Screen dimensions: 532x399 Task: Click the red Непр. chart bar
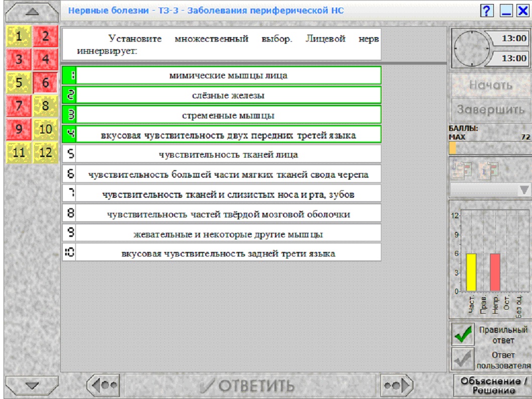click(495, 272)
